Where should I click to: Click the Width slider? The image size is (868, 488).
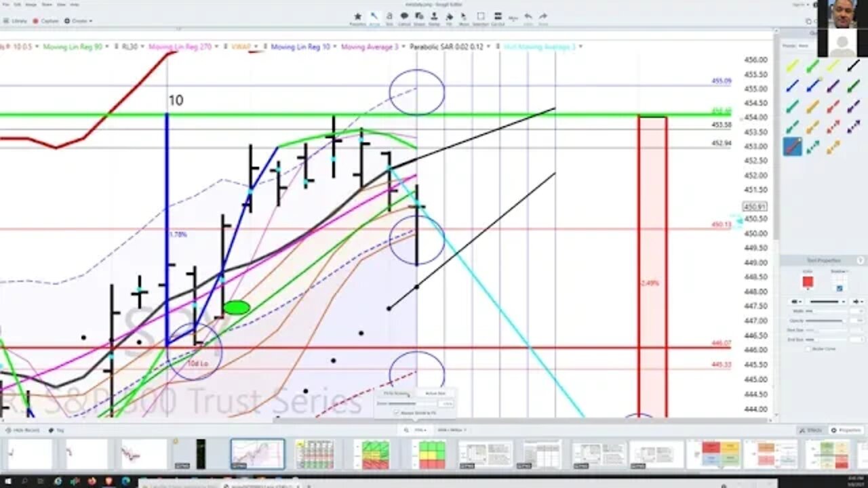tap(826, 310)
